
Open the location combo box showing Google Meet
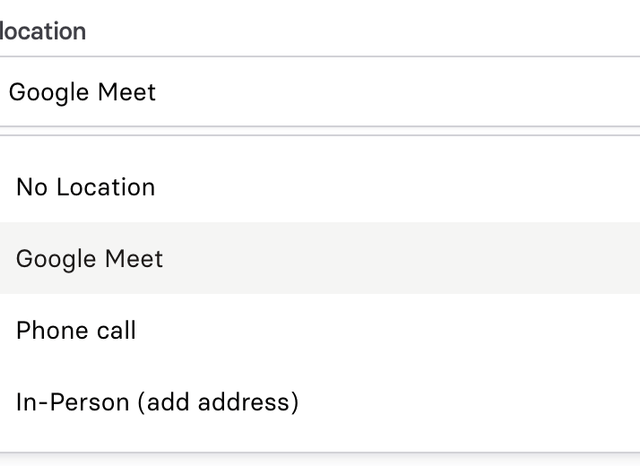(320, 92)
